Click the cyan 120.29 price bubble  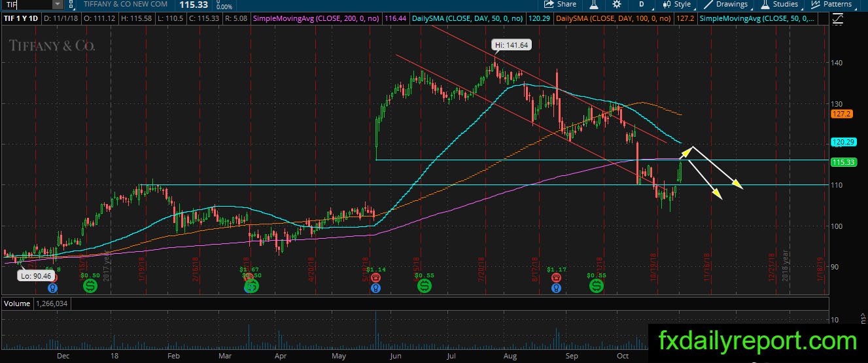pyautogui.click(x=842, y=141)
